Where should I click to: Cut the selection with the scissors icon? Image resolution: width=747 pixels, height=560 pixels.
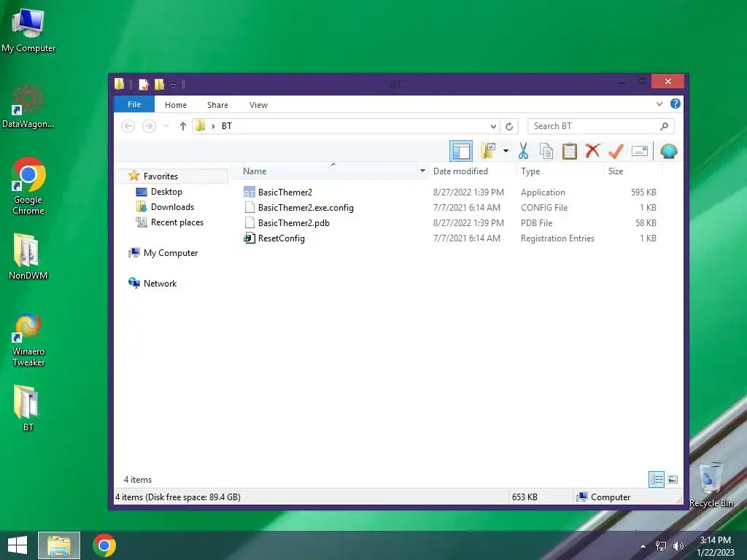(523, 151)
